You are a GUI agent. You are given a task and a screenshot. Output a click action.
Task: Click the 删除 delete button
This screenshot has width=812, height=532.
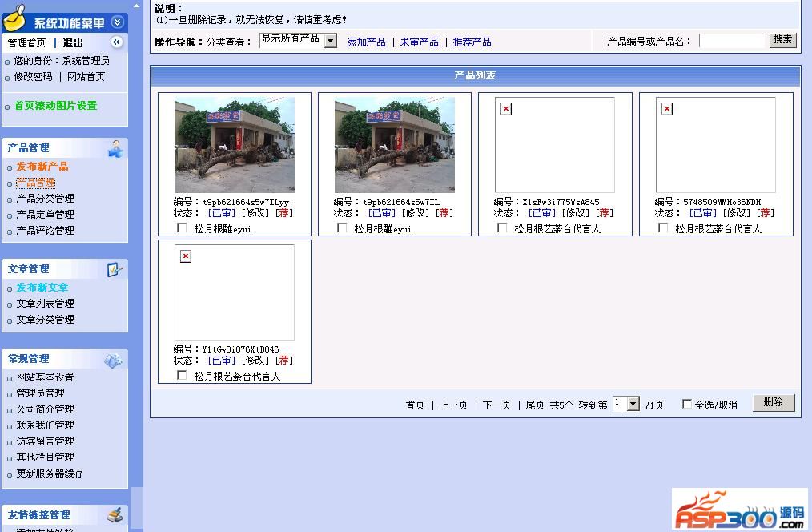pyautogui.click(x=773, y=402)
